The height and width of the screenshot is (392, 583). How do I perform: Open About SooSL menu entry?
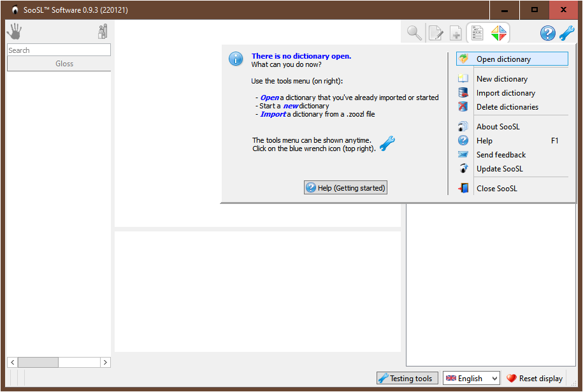(512, 126)
